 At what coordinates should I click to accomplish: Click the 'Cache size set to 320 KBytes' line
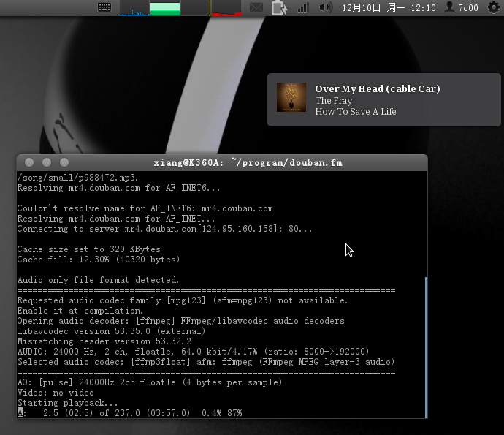tap(88, 249)
